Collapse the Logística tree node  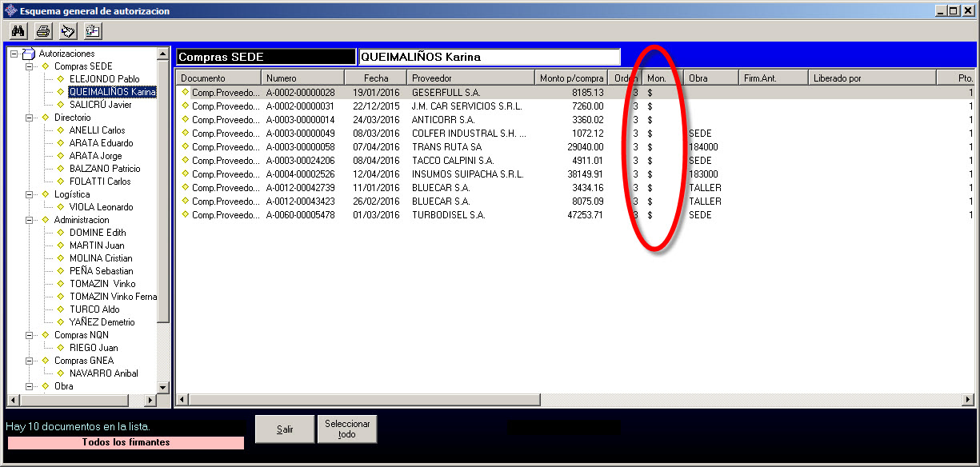click(x=30, y=194)
